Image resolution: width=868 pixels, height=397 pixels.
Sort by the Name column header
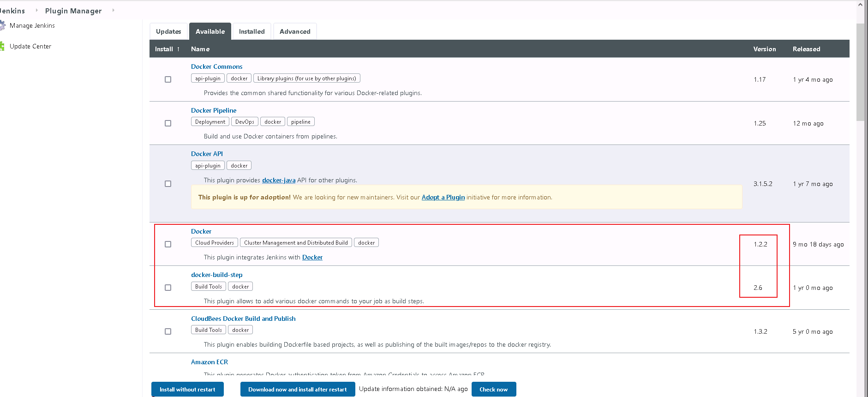(200, 49)
